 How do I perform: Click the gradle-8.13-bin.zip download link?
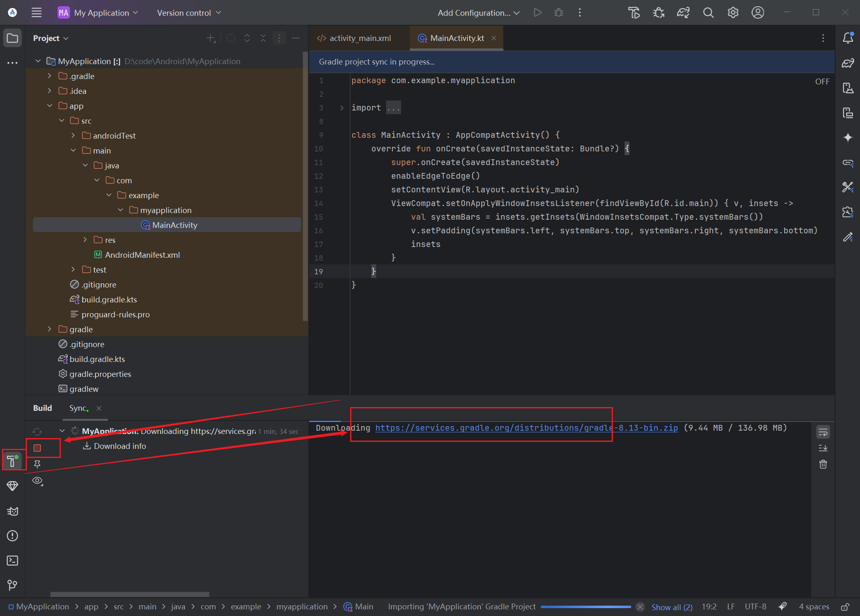coord(526,428)
